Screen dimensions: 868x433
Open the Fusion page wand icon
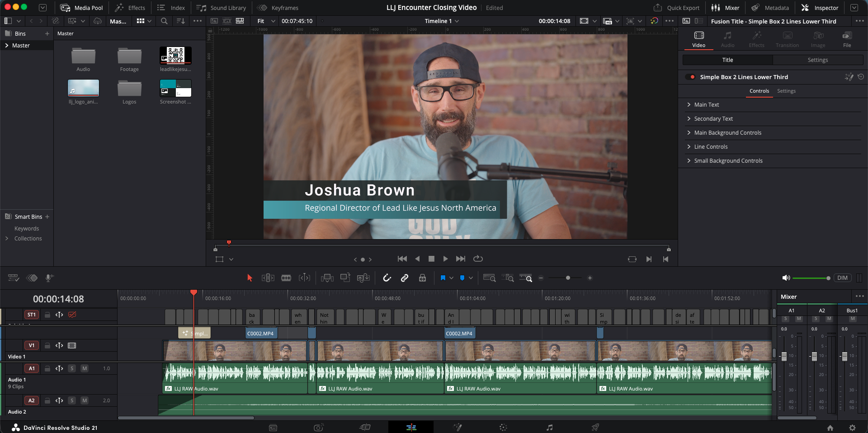[x=458, y=428]
